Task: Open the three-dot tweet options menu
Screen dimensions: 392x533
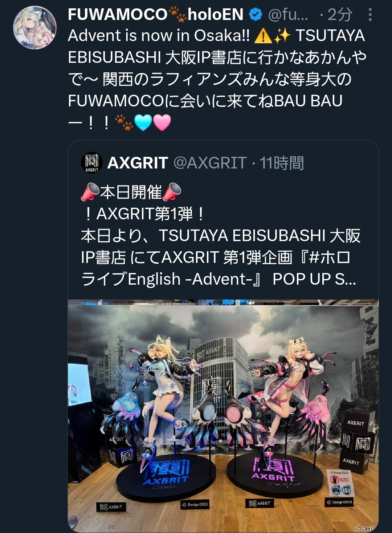Action: [x=370, y=15]
